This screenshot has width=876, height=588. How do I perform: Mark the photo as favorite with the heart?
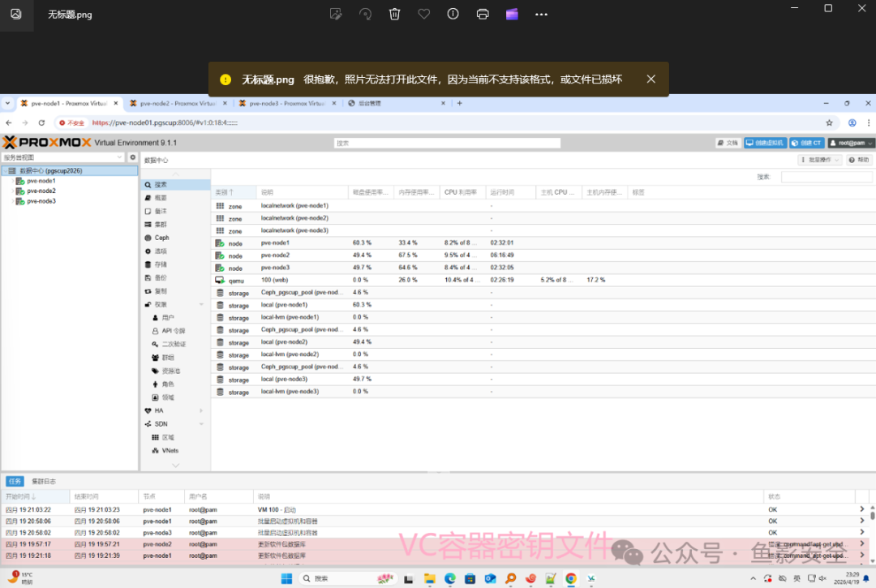point(424,15)
